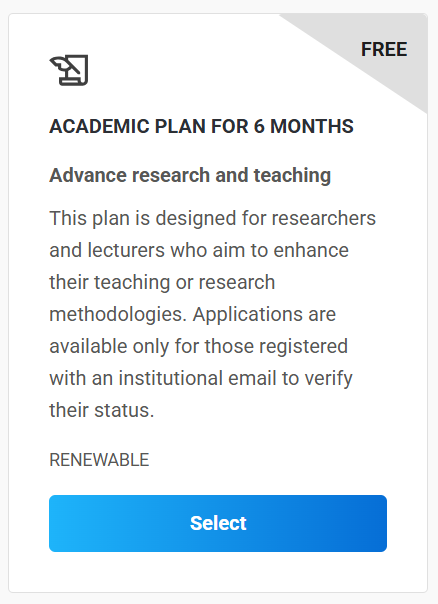
Task: Click the 'Advance research and teaching' subtitle
Action: [x=190, y=175]
